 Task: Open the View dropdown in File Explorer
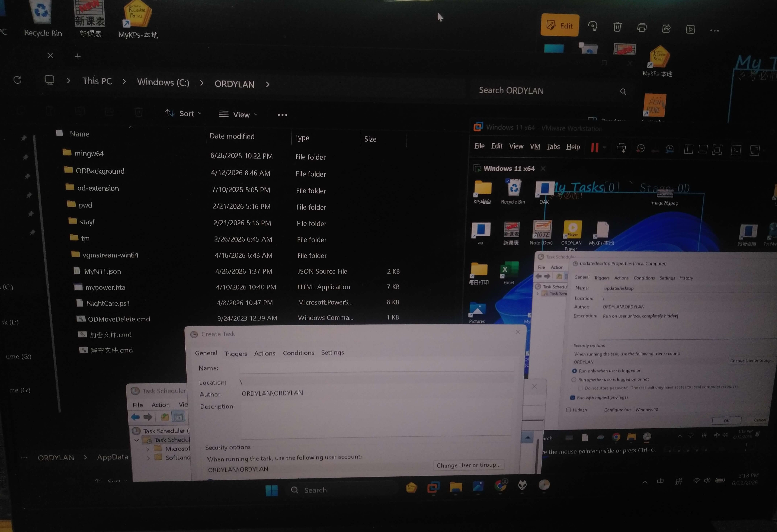(238, 114)
